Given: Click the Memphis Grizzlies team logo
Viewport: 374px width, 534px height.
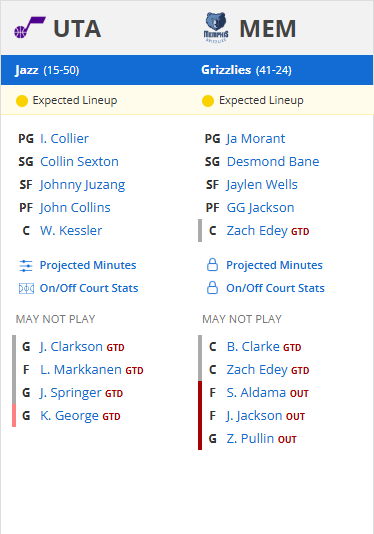Looking at the screenshot, I should click(x=216, y=28).
